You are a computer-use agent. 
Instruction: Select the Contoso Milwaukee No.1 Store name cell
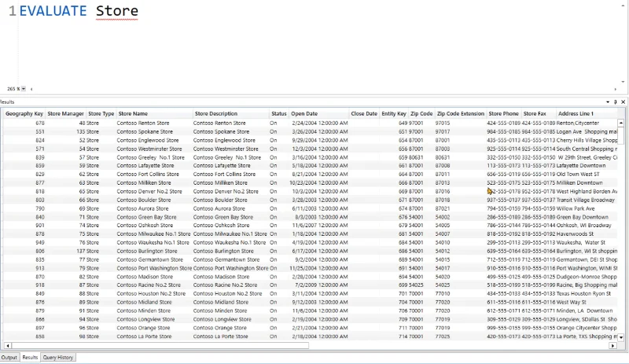coord(154,234)
